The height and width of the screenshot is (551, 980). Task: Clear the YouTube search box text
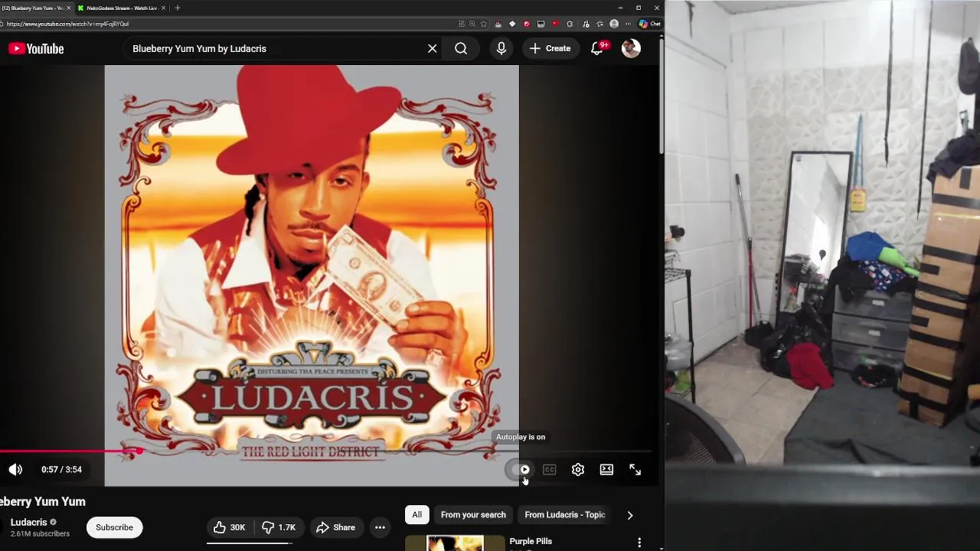pos(433,48)
